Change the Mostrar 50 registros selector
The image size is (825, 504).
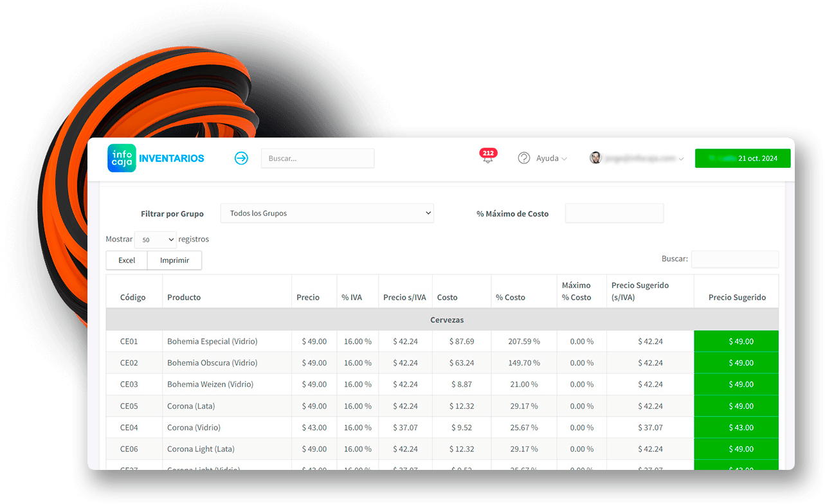[155, 240]
